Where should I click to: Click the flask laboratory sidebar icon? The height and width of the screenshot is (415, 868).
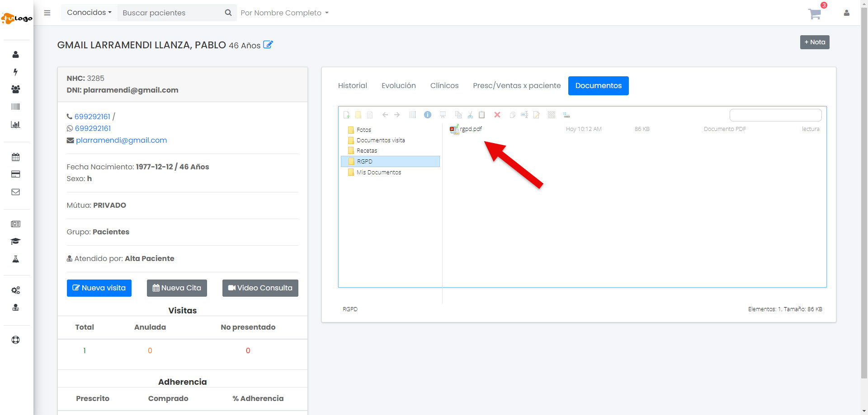coord(15,259)
